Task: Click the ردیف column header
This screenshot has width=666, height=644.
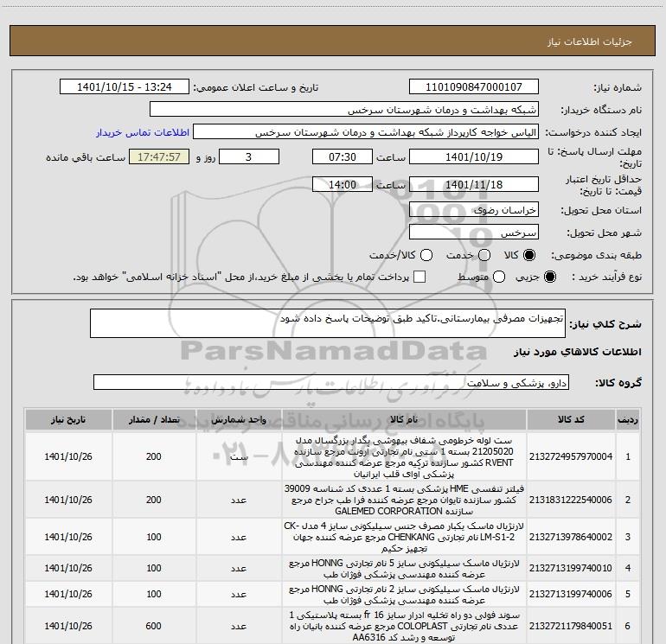Action: tap(628, 420)
